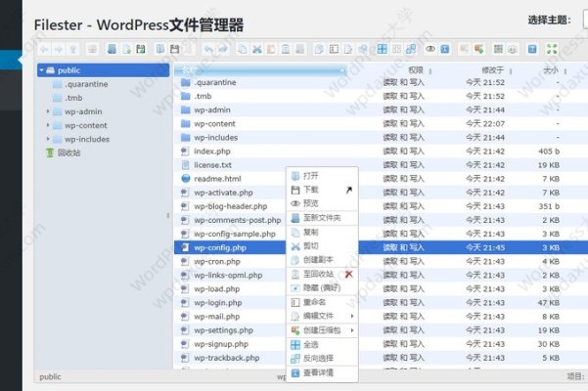
Task: Choose 至新文件夹 from context menu
Action: (x=322, y=218)
